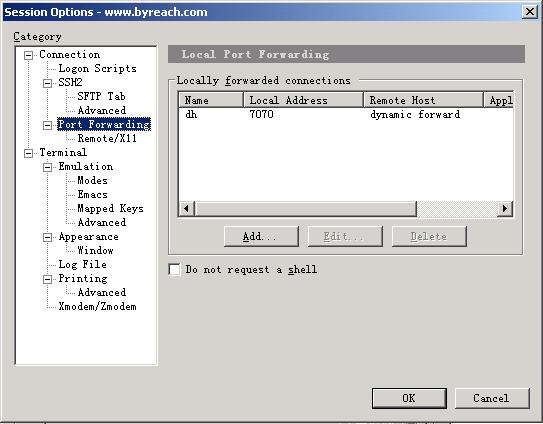Collapse the Connection tree node

click(x=28, y=55)
